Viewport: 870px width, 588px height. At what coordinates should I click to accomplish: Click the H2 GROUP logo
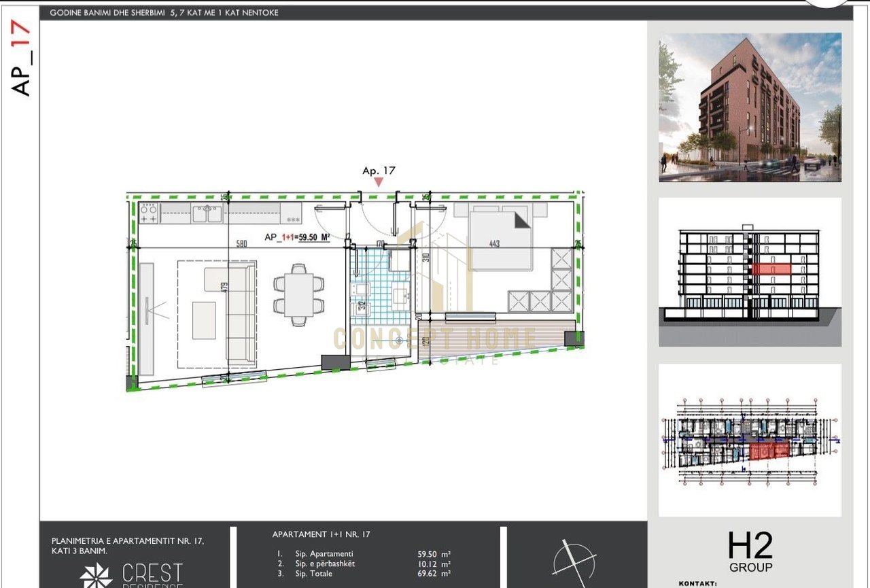pyautogui.click(x=750, y=552)
